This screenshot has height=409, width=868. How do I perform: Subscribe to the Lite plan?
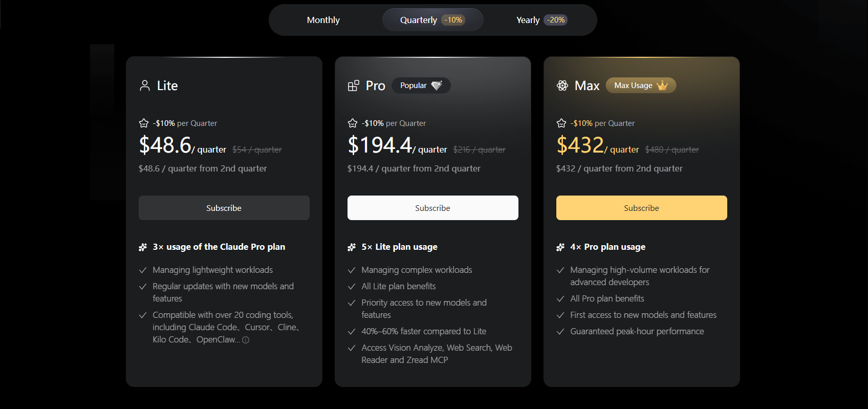224,208
